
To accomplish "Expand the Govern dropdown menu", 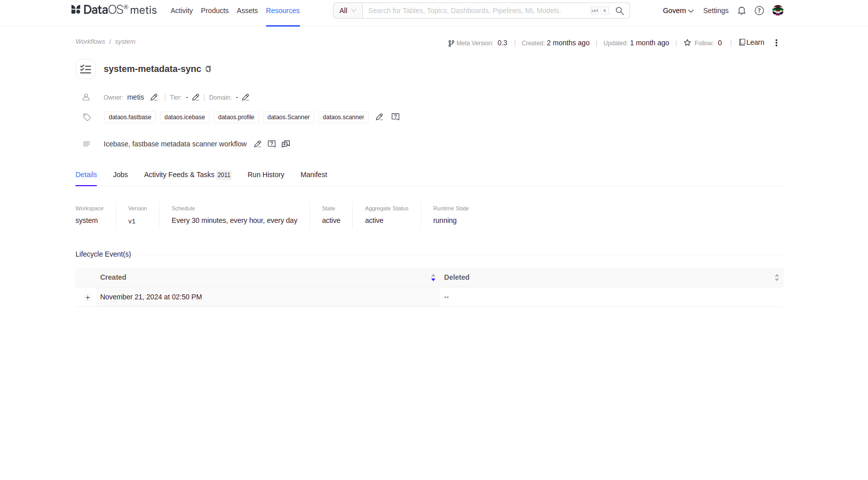I will [x=678, y=11].
